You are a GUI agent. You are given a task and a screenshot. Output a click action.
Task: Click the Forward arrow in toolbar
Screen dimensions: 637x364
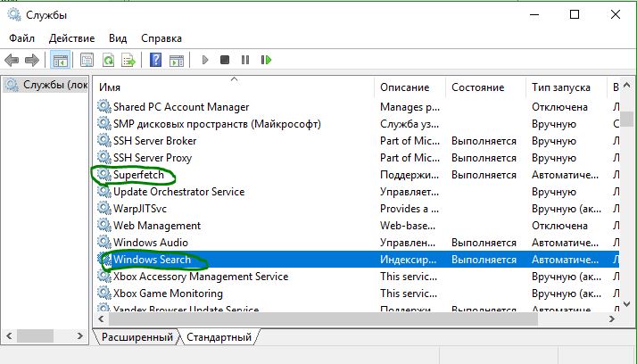point(32,61)
